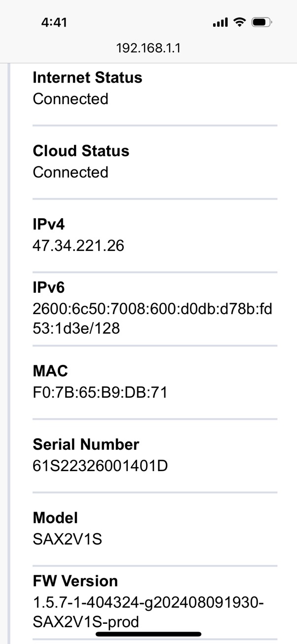Tap the 4:41 clock in status bar
Screen dimensions: 297x644
(x=54, y=22)
